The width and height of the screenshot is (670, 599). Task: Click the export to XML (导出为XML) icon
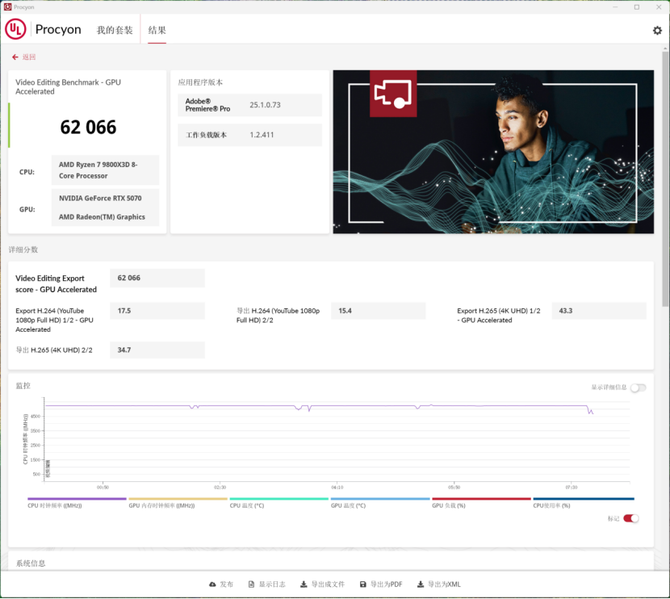click(x=419, y=584)
